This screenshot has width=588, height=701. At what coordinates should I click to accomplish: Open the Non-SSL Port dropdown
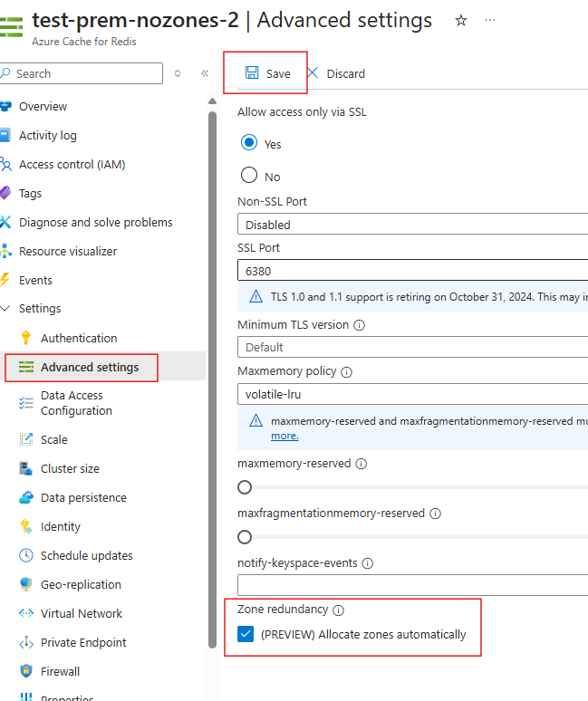pos(413,225)
